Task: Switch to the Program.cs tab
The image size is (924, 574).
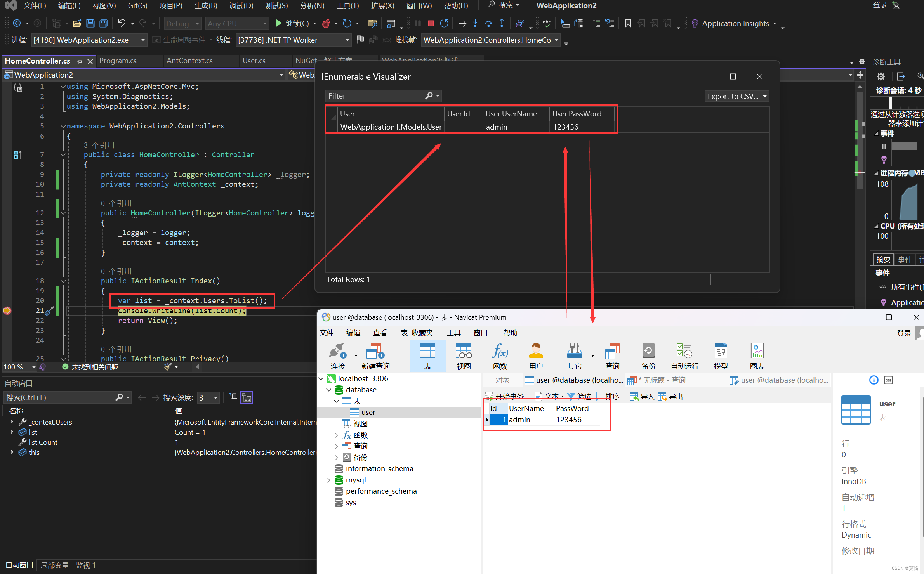Action: tap(118, 61)
